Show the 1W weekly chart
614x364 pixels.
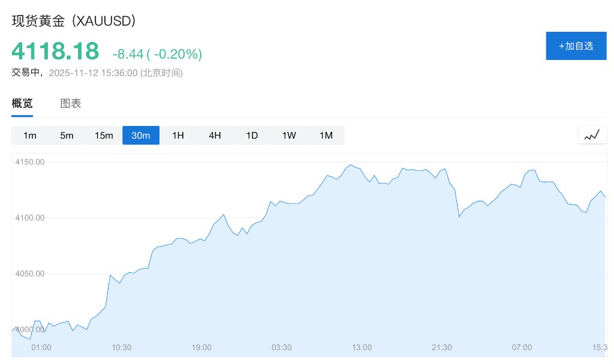289,136
